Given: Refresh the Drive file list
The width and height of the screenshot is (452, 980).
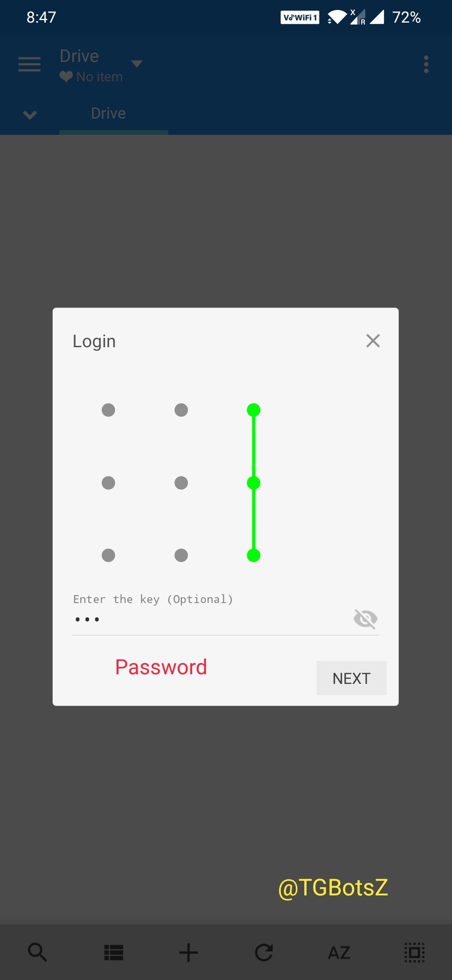Looking at the screenshot, I should point(264,952).
